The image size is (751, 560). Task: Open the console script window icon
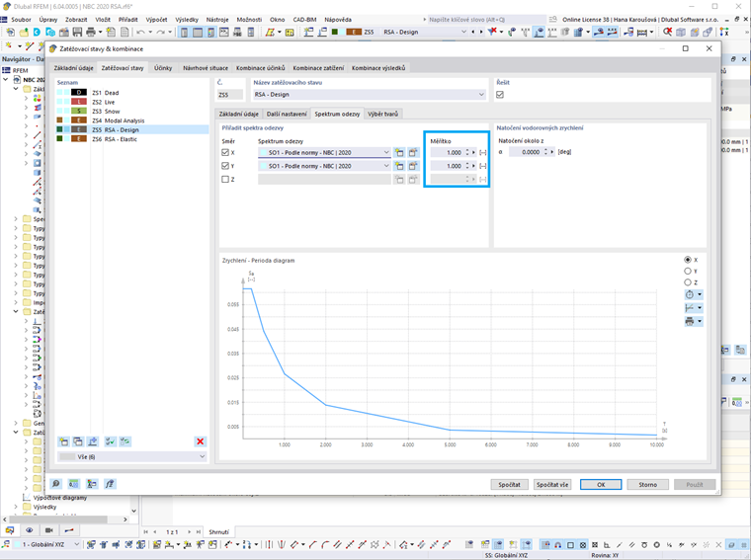click(223, 32)
